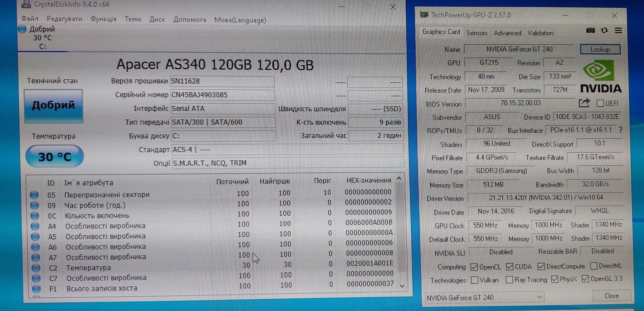Click the Lookup button in GPU-Z
Image resolution: width=644 pixels, height=311 pixels.
tap(600, 49)
